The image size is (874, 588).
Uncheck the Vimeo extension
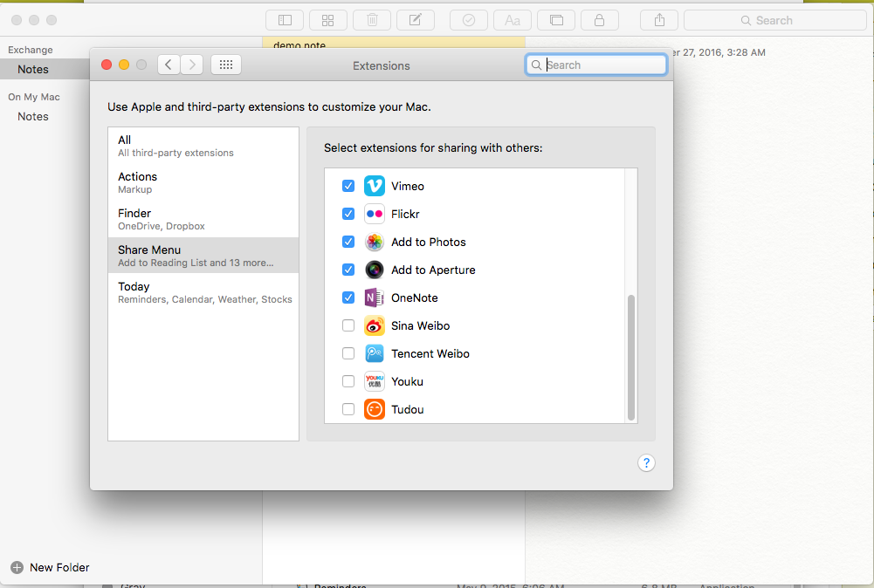tap(348, 186)
